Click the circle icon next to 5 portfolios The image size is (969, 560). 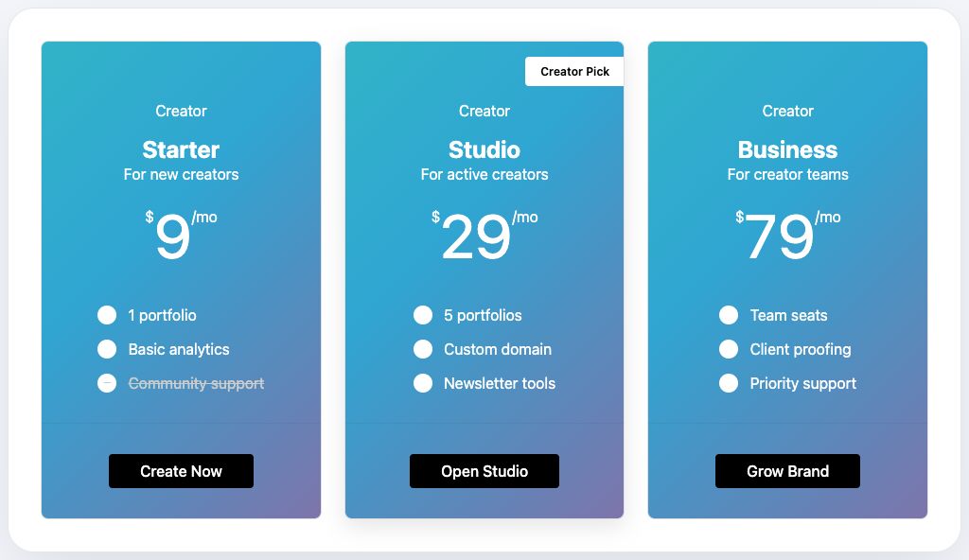point(423,315)
